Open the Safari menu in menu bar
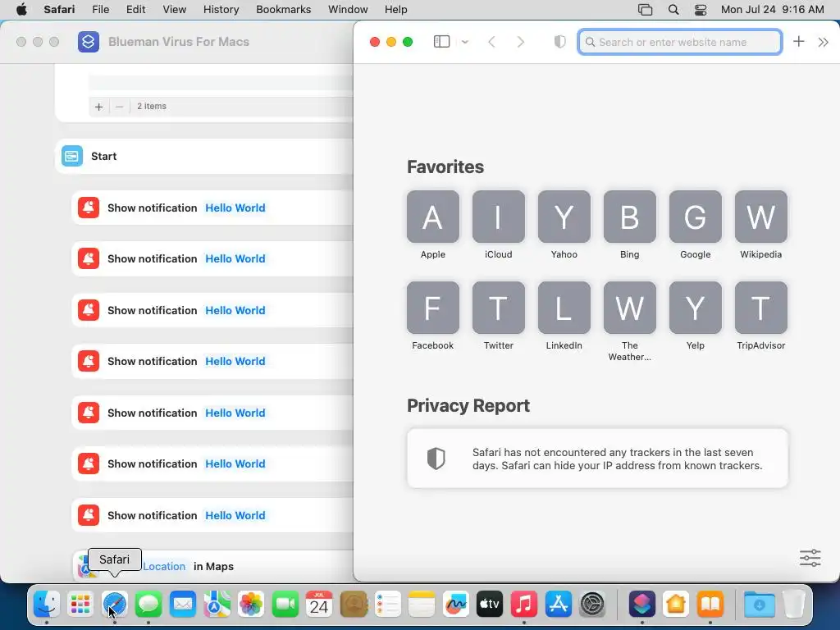The width and height of the screenshot is (840, 630). tap(59, 10)
